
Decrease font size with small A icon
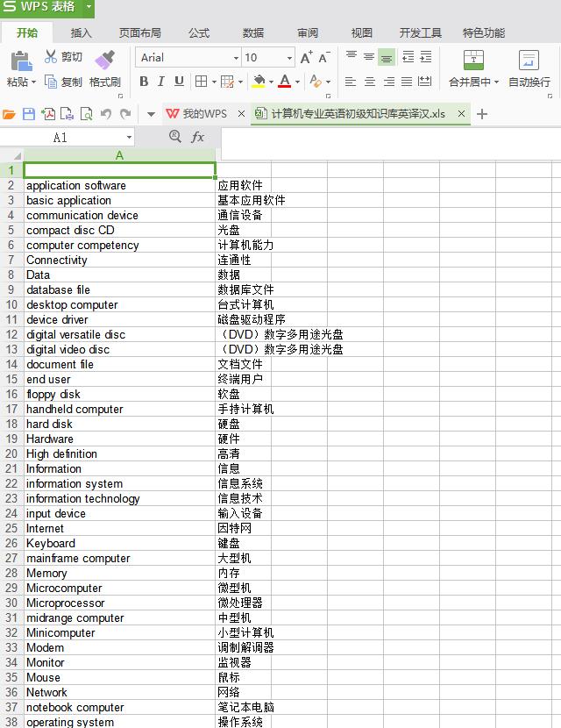pos(323,58)
